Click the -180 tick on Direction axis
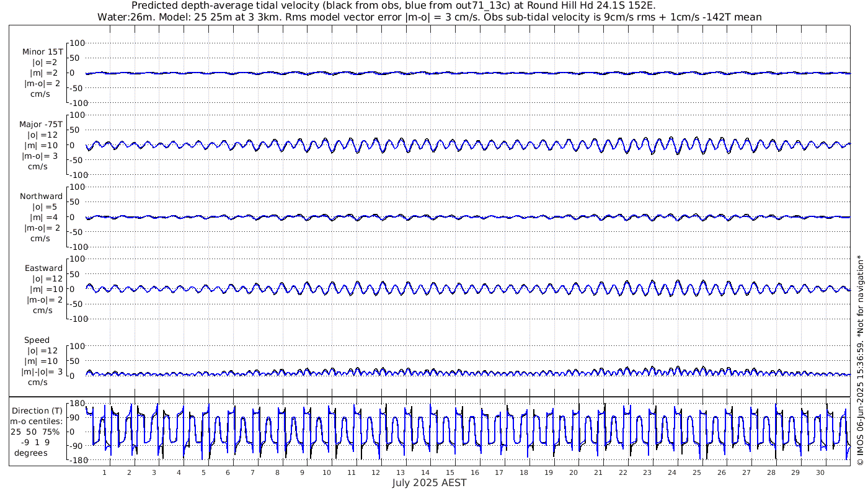This screenshot has width=868, height=496. 75,460
